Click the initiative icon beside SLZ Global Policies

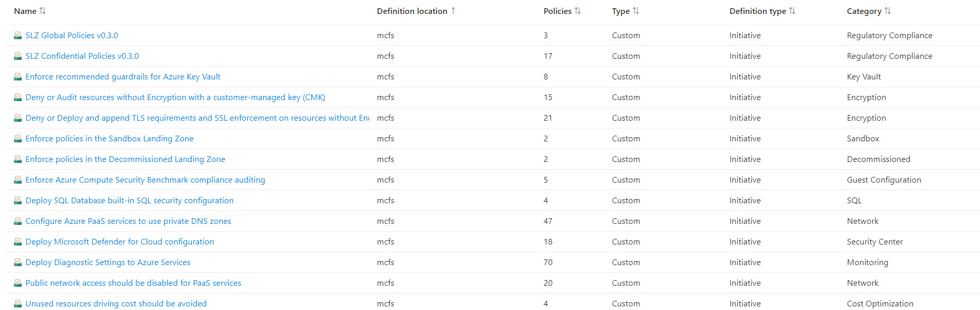(x=18, y=36)
